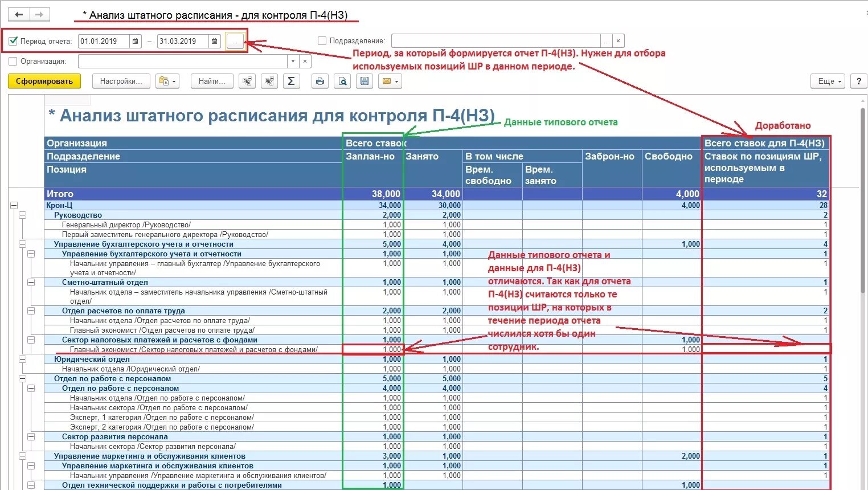868x490 pixels.
Task: Collapse Сектор налоговых платежей и расчетов group
Action: click(x=31, y=340)
